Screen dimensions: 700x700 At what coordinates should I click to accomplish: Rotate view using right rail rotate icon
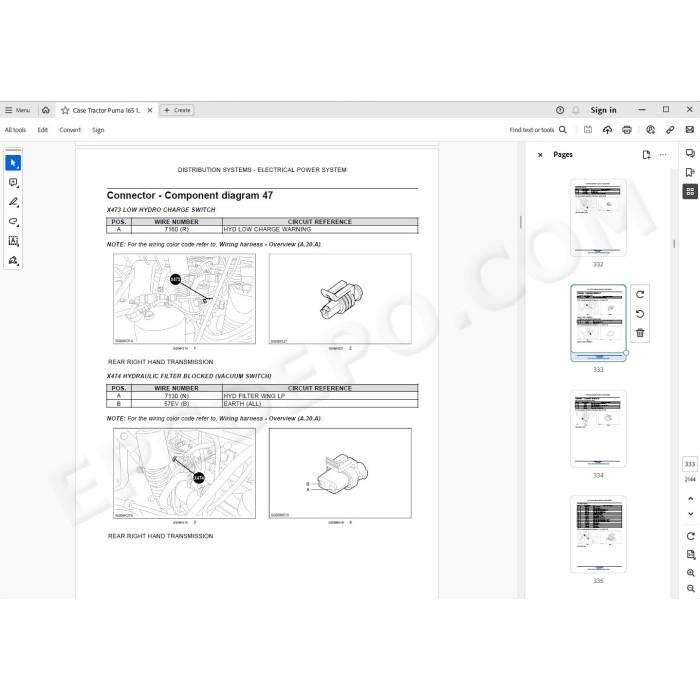(691, 536)
